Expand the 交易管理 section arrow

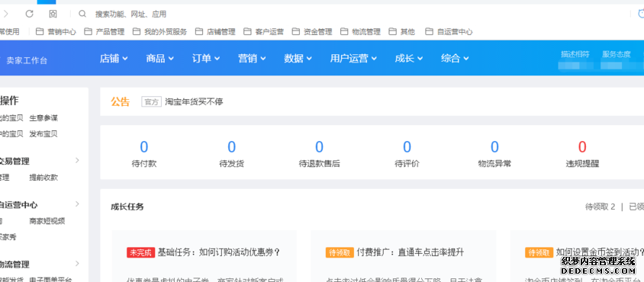point(77,160)
